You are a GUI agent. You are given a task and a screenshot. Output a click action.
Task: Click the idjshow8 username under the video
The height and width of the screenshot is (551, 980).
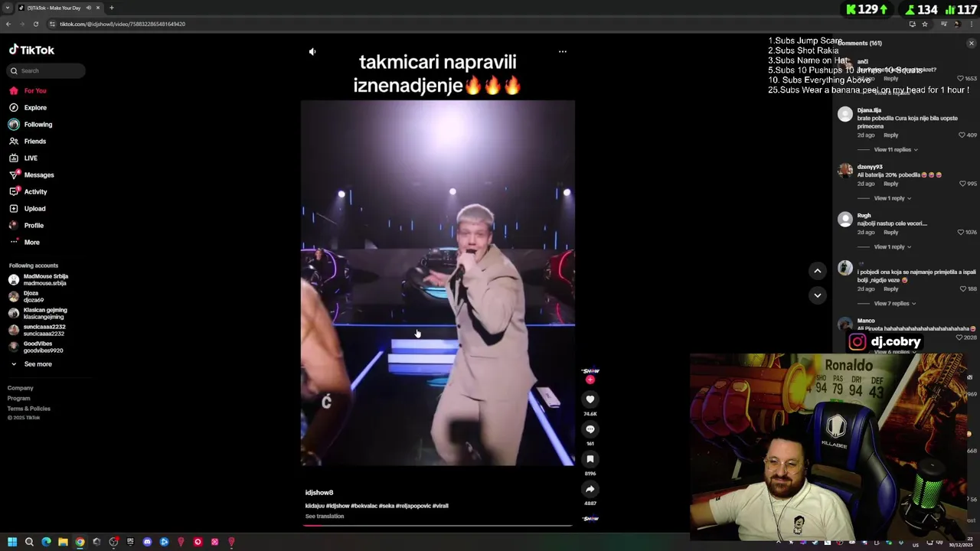pos(319,493)
